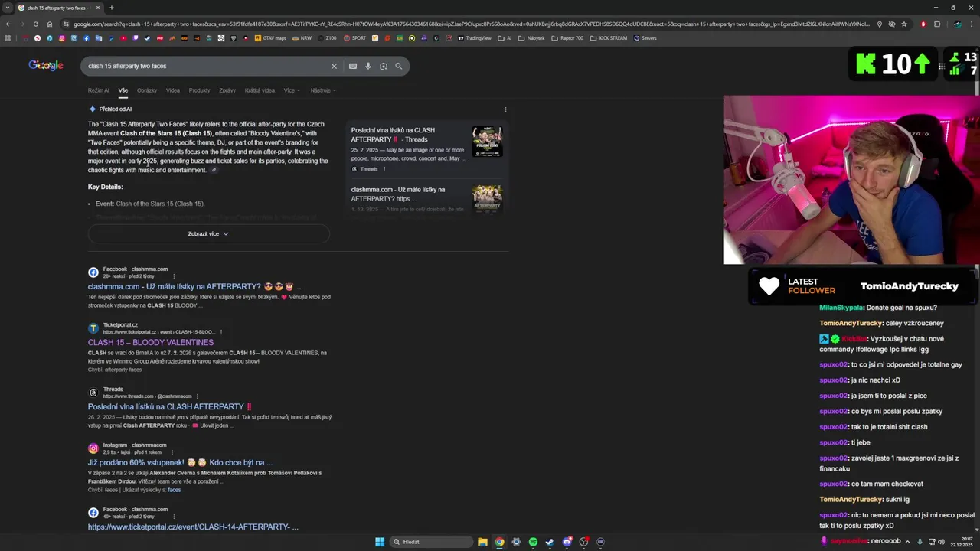Click inside Google search input field

pos(207,66)
